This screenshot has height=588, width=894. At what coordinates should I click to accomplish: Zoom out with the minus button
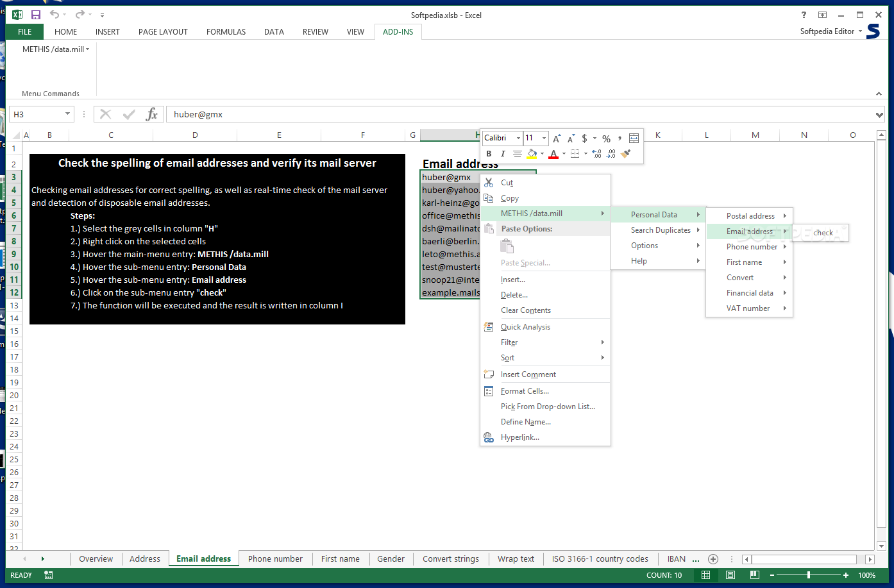click(x=773, y=575)
